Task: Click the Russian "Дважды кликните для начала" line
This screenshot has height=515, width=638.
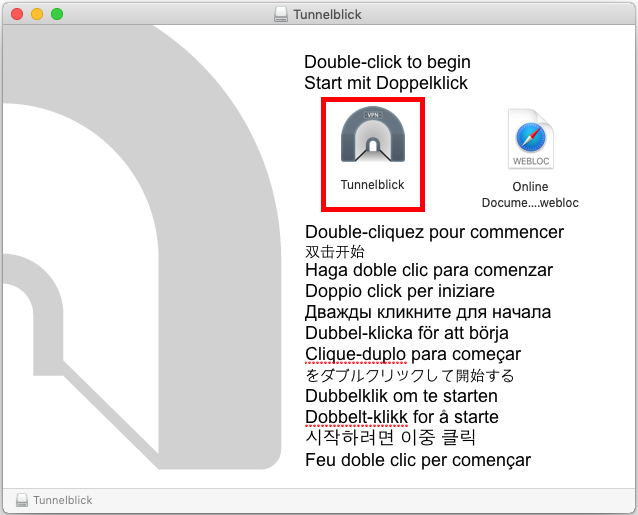Action: 428,312
